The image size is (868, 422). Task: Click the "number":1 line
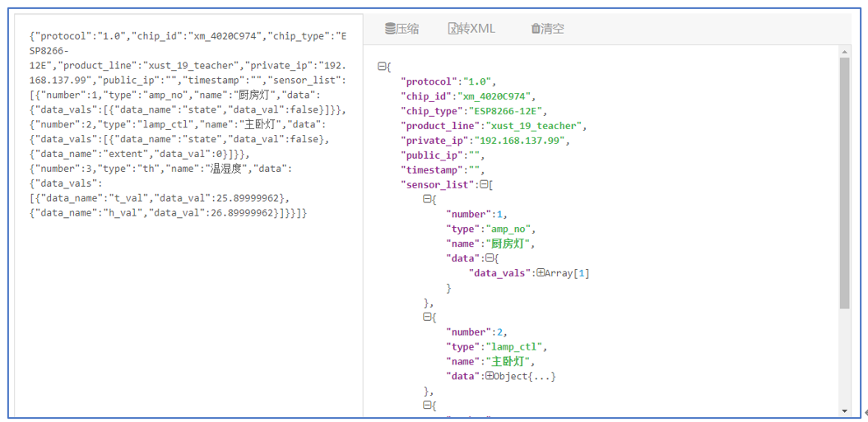(477, 215)
